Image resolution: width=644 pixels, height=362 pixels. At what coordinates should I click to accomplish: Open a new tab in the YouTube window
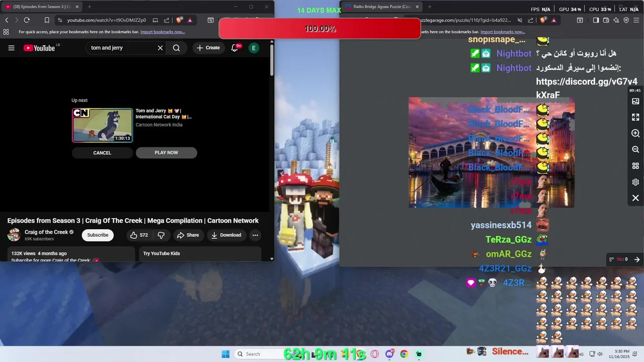pyautogui.click(x=90, y=7)
